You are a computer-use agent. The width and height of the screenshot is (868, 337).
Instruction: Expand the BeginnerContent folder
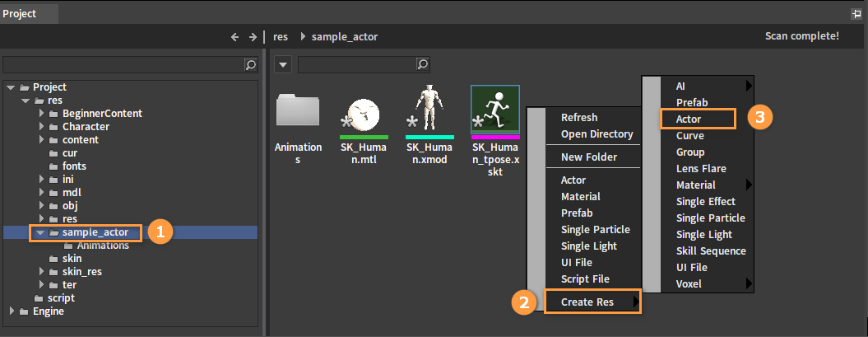point(41,114)
